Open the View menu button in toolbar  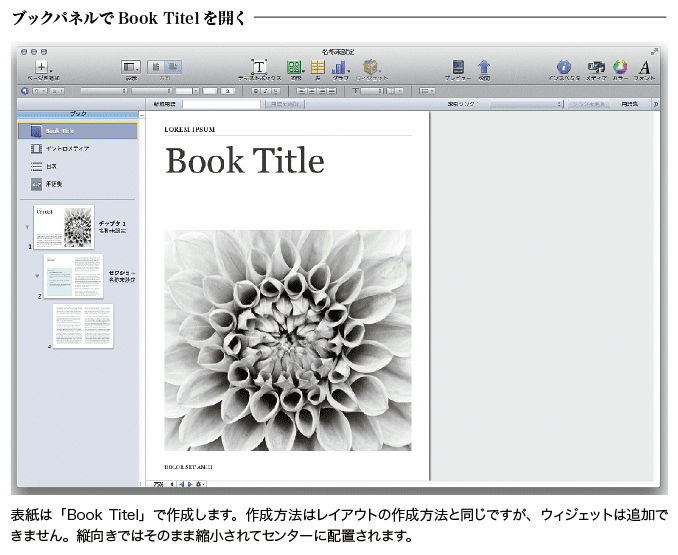point(130,67)
